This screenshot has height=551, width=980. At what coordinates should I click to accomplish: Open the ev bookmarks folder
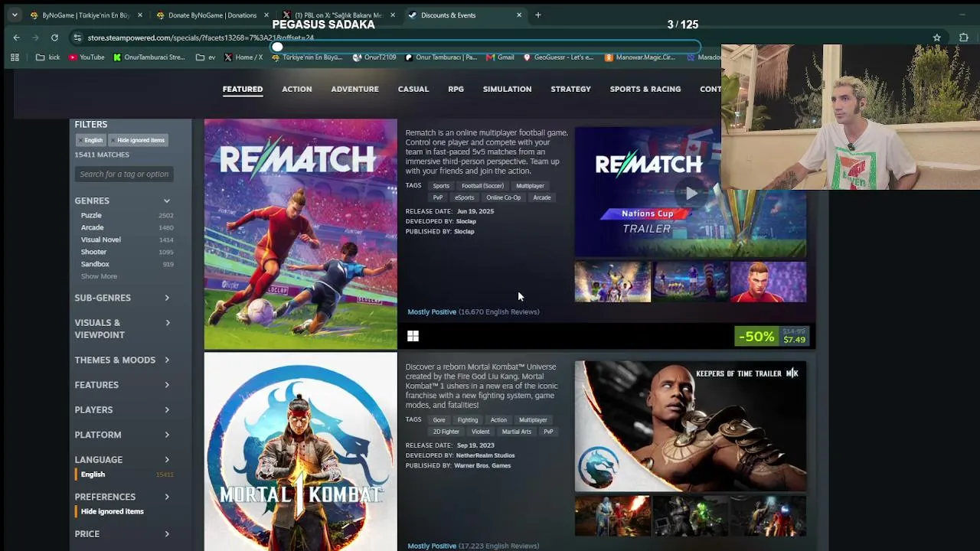pos(206,57)
